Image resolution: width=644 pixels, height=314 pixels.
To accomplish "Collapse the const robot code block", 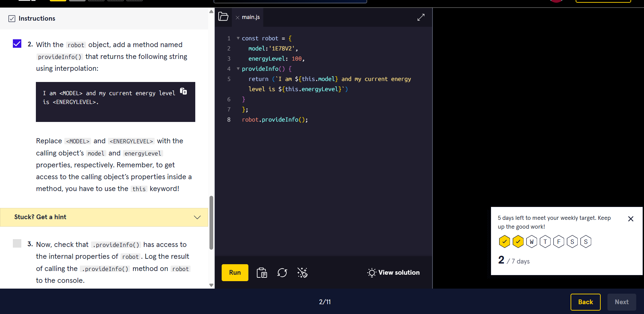I will (x=238, y=38).
